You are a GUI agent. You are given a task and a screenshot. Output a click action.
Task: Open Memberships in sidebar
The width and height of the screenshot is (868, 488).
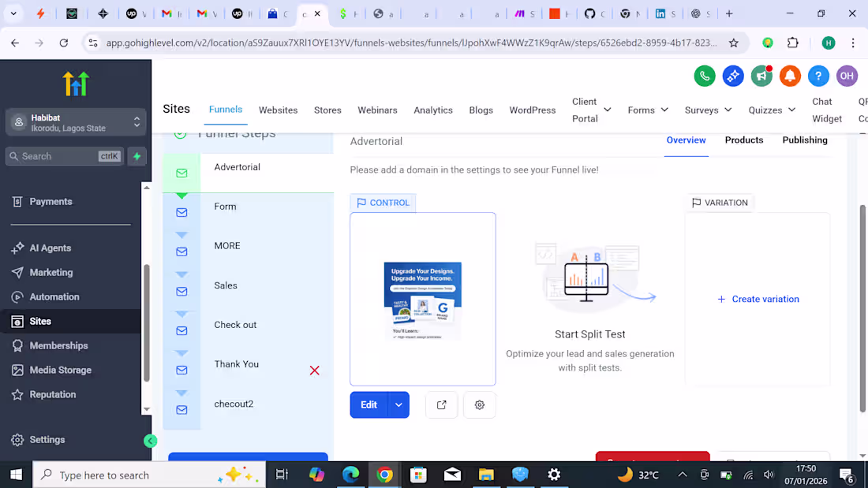pos(58,345)
